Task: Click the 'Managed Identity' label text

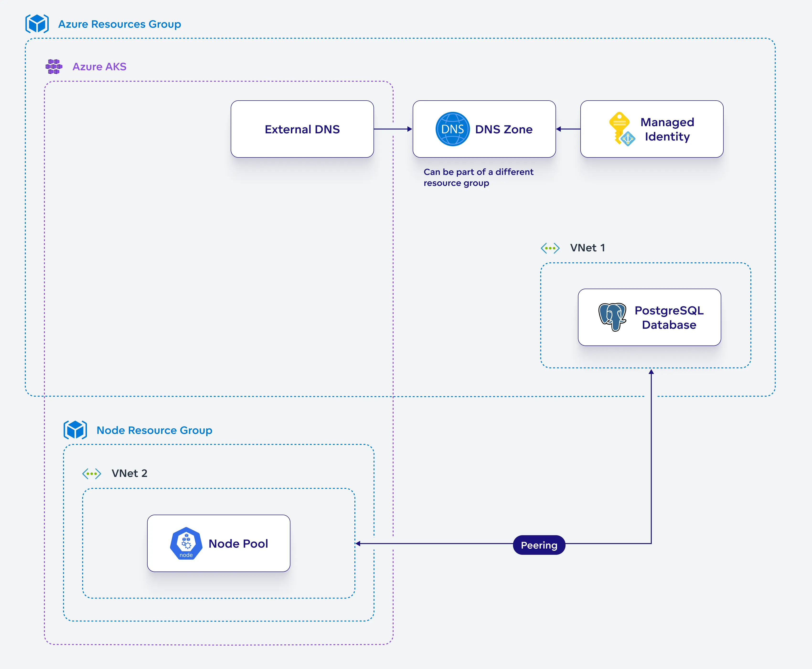Action: click(667, 129)
